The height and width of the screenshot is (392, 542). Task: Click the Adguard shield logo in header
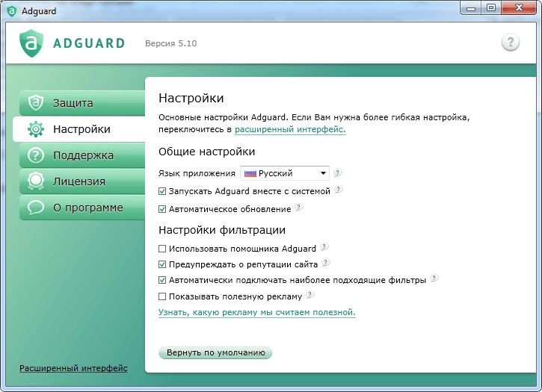coord(31,43)
